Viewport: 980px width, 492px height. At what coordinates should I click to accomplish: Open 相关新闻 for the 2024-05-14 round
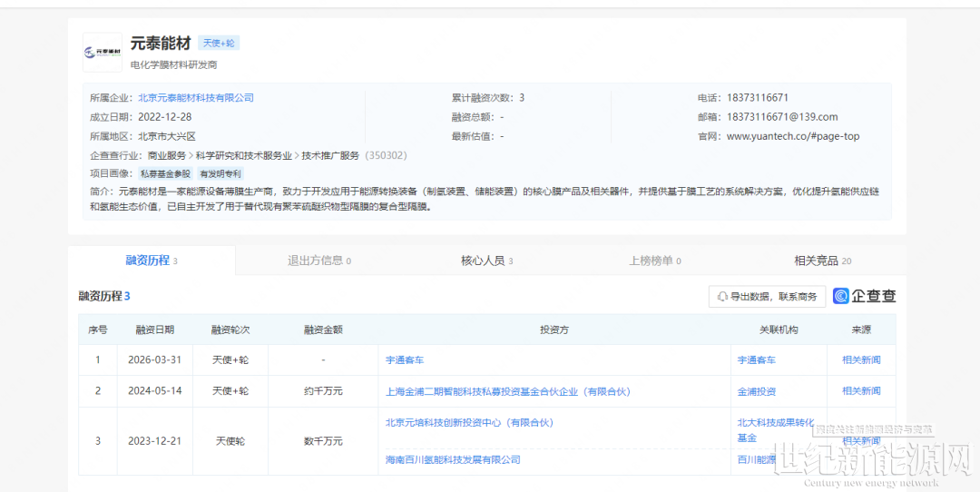click(x=860, y=391)
